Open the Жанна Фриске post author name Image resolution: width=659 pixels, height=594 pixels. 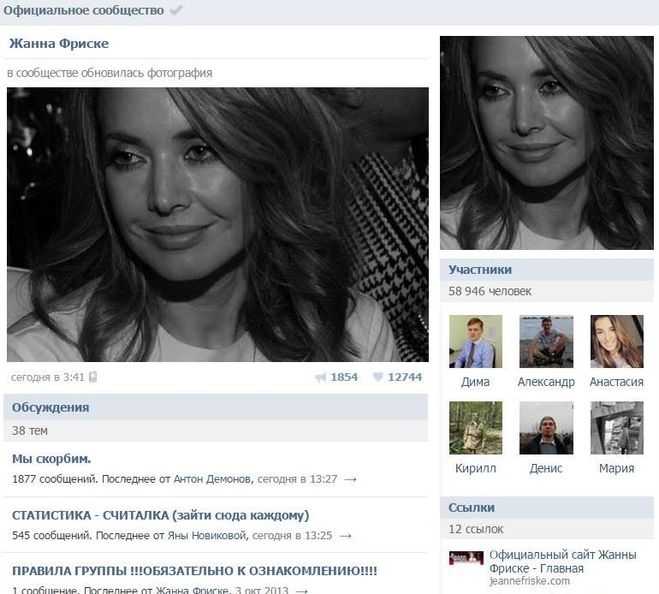[59, 43]
